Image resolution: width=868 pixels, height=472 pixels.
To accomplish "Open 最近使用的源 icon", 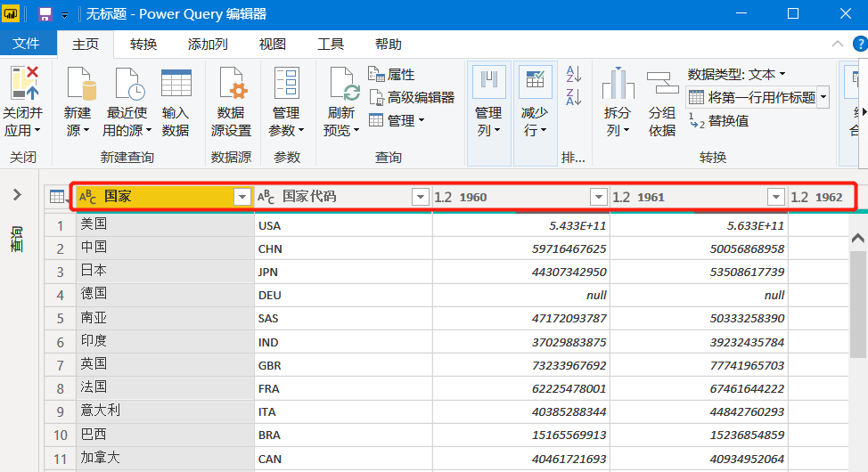I will click(x=126, y=83).
